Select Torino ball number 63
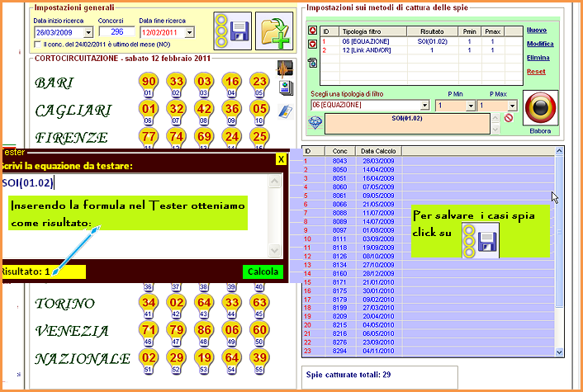583x392 pixels. 259,302
